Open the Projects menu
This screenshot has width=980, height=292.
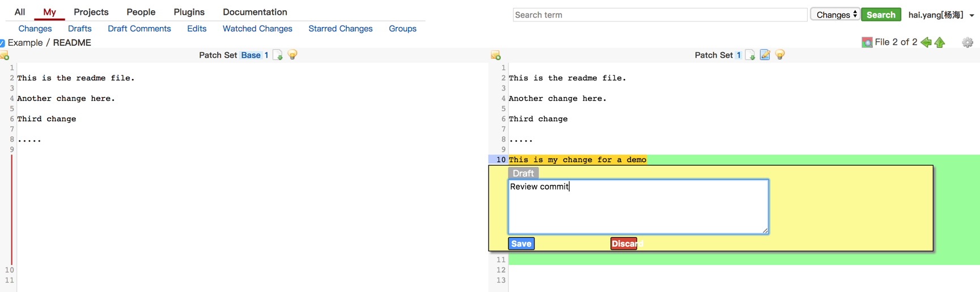coord(91,12)
